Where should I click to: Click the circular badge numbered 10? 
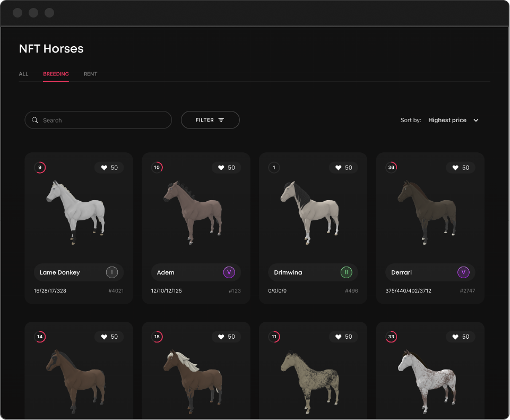157,168
